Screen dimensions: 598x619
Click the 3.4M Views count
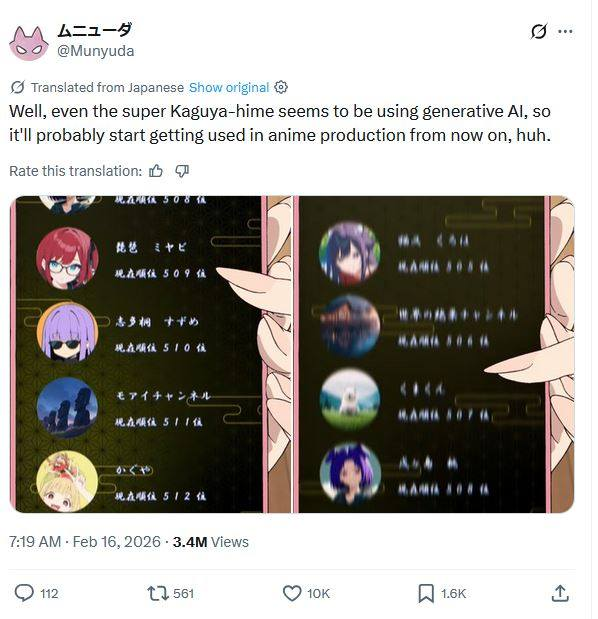(211, 542)
